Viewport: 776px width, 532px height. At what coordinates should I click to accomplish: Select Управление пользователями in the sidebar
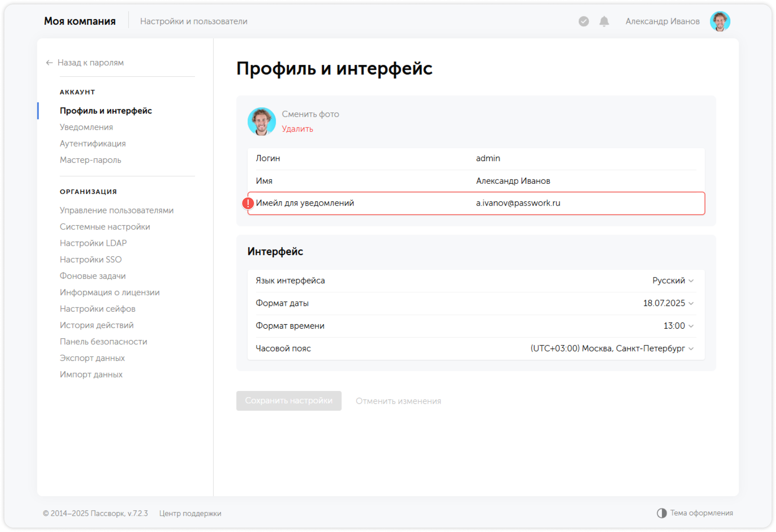point(117,210)
